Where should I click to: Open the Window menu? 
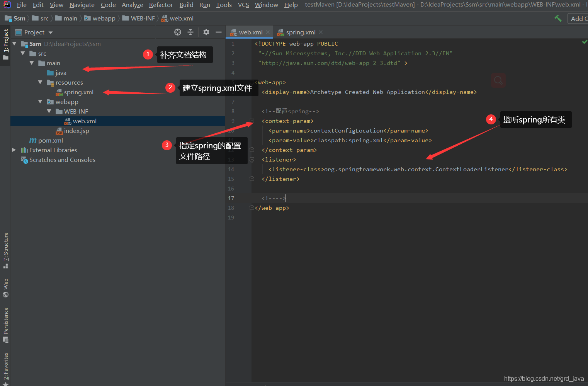click(x=266, y=5)
